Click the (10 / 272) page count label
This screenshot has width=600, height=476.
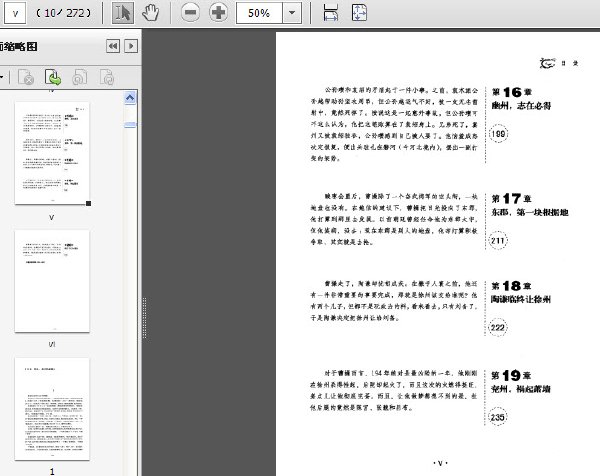click(x=64, y=13)
